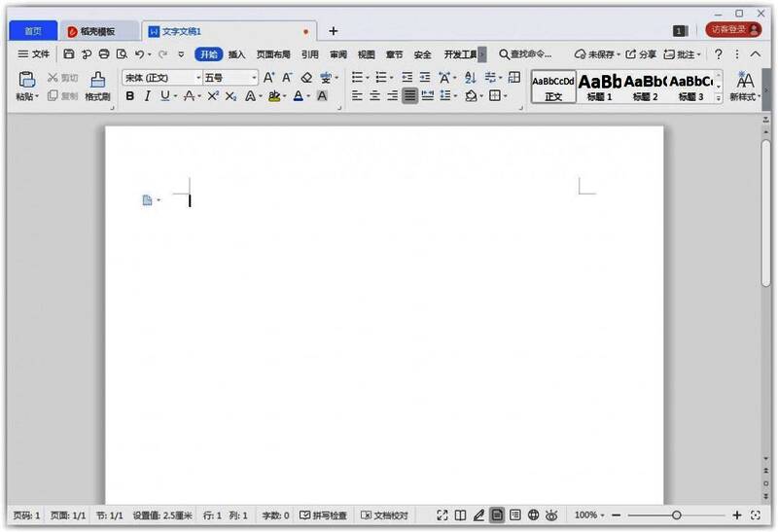Switch to the 页面布局 ribbon tab
Screen dimensions: 778x532
[x=273, y=54]
